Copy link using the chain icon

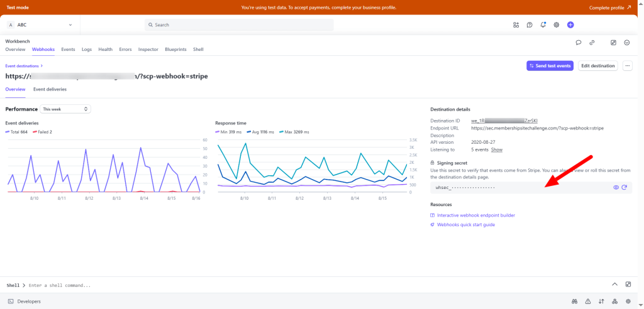[x=592, y=43]
